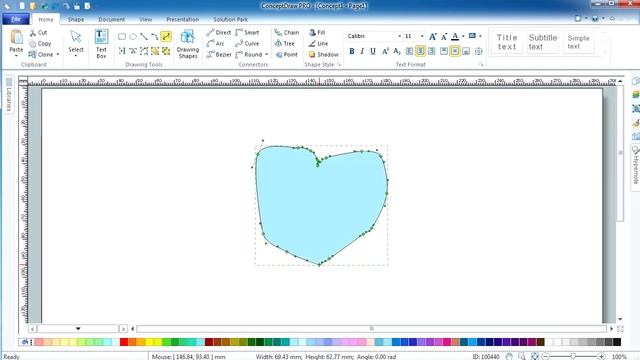Clone the selected shape
Screen dimensions: 640x360
coord(41,54)
